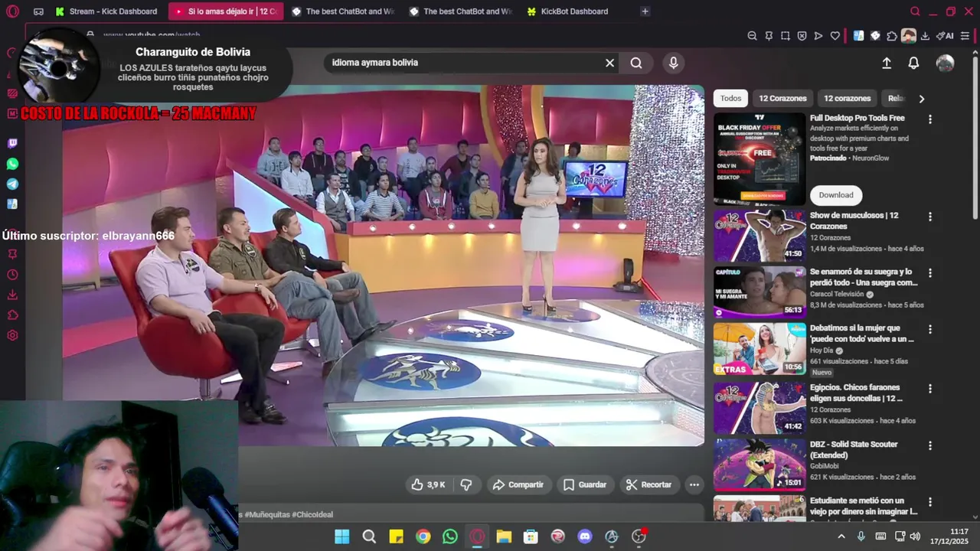Open the #ChicoIdeal hashtag link
The width and height of the screenshot is (980, 551).
coord(312,514)
